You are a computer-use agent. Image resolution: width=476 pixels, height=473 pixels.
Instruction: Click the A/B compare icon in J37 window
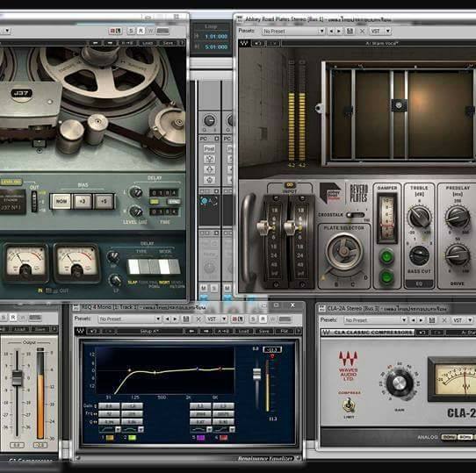click(x=115, y=31)
